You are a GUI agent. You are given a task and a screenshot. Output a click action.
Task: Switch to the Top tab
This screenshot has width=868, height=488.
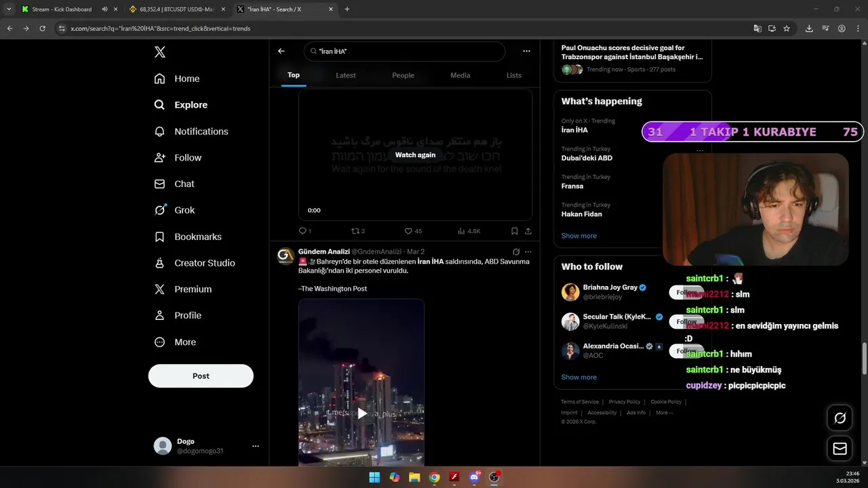pyautogui.click(x=294, y=75)
